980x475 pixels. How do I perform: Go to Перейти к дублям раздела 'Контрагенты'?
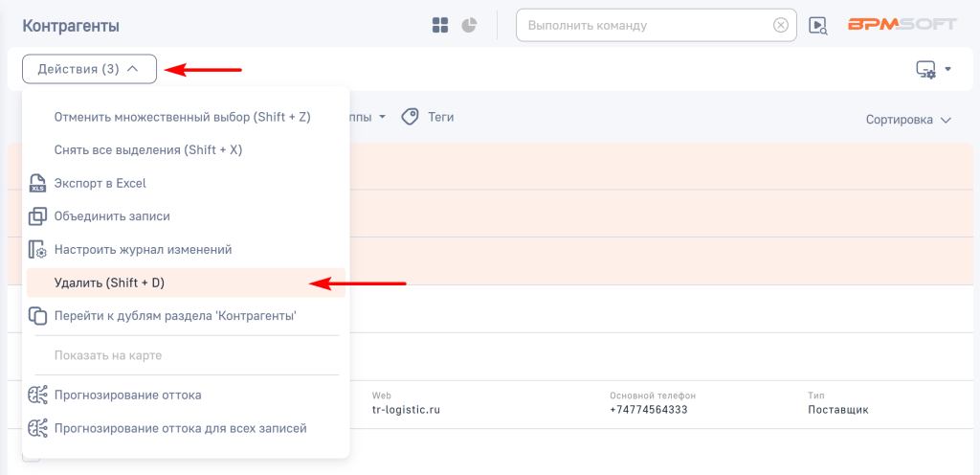pyautogui.click(x=175, y=315)
